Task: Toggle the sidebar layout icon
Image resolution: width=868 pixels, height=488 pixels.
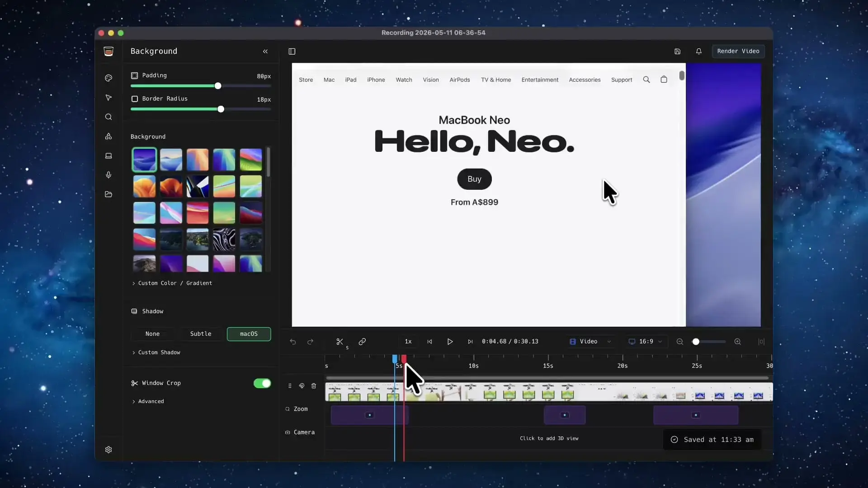Action: coord(292,52)
